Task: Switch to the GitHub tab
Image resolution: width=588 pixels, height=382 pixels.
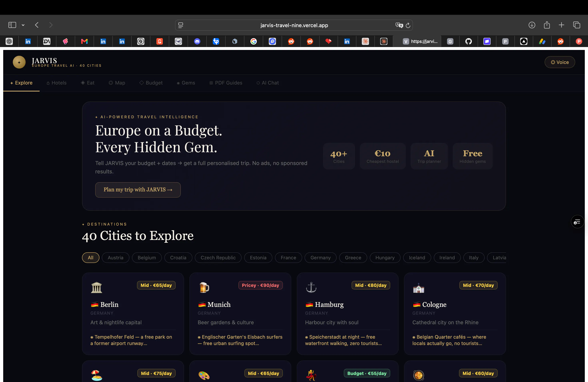Action: [x=468, y=41]
